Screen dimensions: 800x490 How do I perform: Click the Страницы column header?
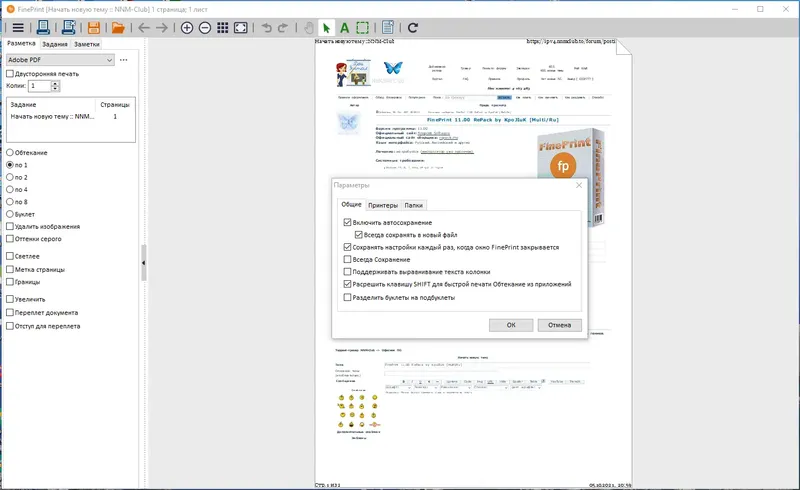[x=115, y=105]
